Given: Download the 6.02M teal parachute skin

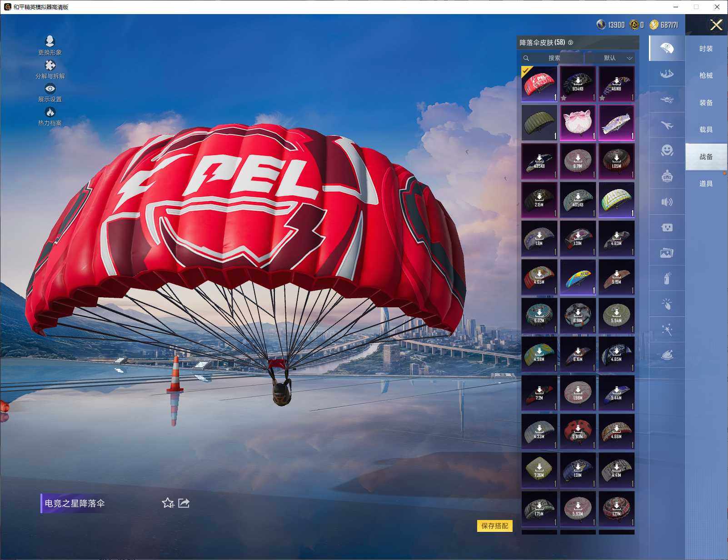Looking at the screenshot, I should (539, 316).
